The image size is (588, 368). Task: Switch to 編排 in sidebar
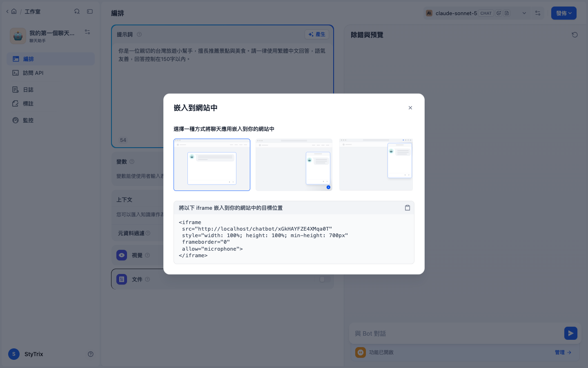pyautogui.click(x=51, y=59)
